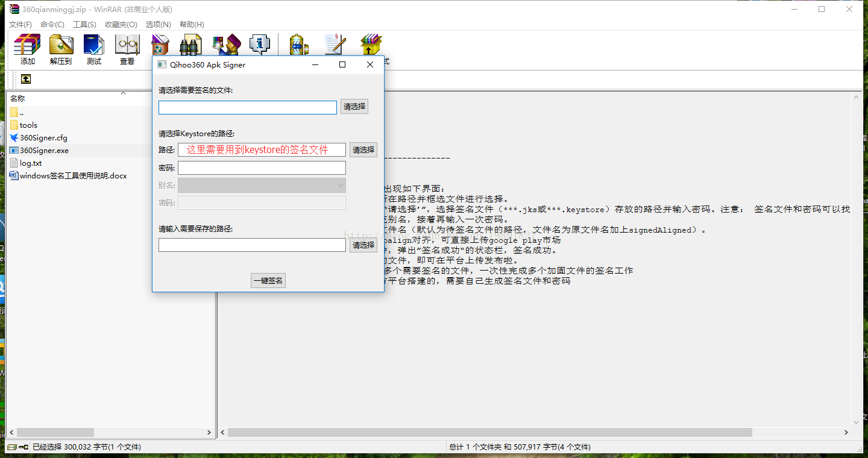Click the SFX self-extract toolbar icon
Viewport: 868px width, 458px height.
(371, 45)
